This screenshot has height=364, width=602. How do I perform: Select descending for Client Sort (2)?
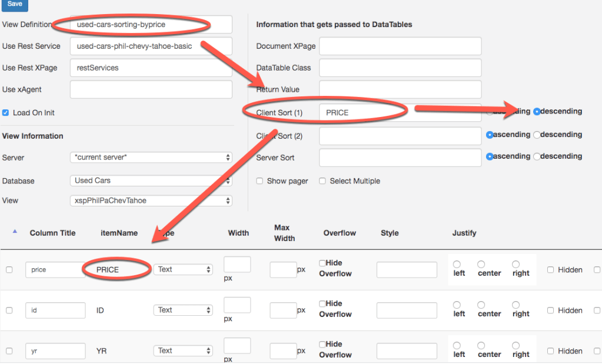pos(537,135)
